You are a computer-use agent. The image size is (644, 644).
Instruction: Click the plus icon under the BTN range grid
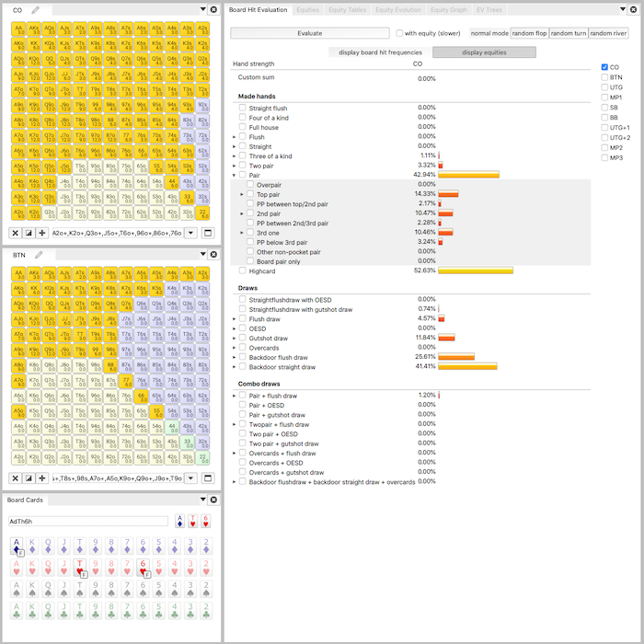coord(42,477)
